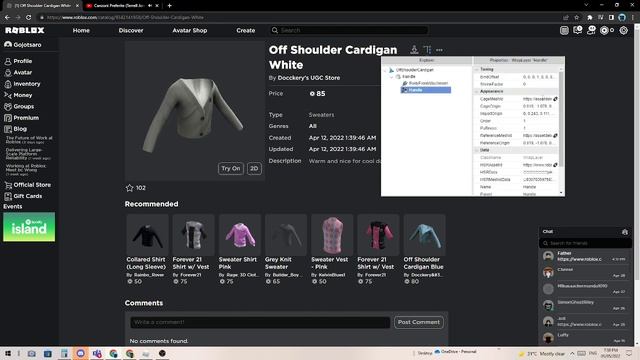Click the square extension icon in Roblox header
This screenshot has height=360, width=640.
click(x=564, y=30)
